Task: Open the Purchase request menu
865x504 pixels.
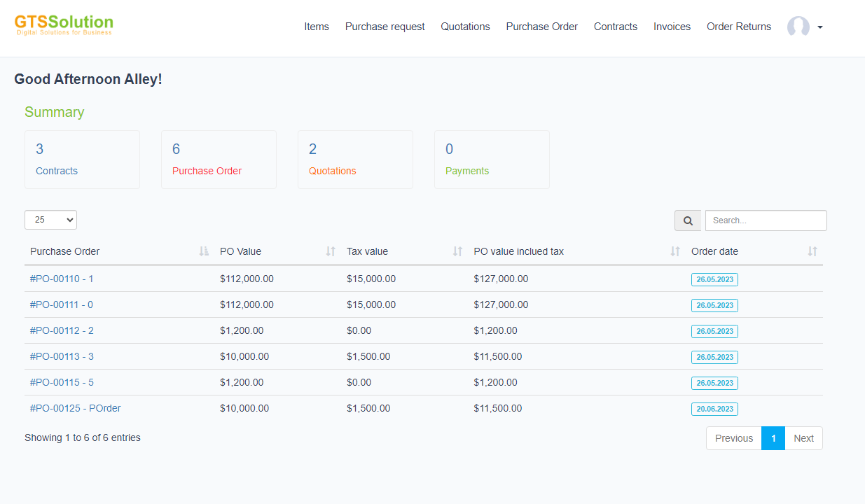Action: [x=385, y=27]
